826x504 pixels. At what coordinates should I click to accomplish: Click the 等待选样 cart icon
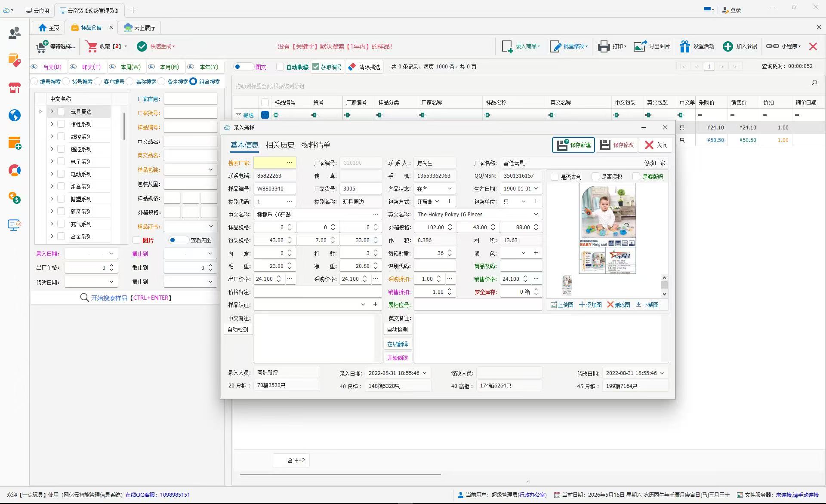(x=42, y=46)
